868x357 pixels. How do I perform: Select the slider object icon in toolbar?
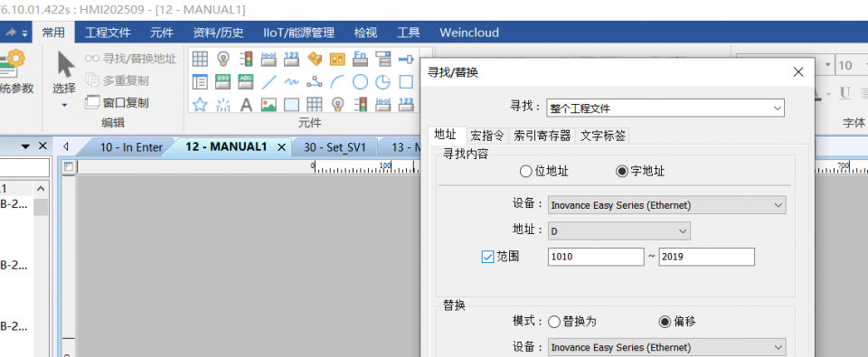pos(406,58)
